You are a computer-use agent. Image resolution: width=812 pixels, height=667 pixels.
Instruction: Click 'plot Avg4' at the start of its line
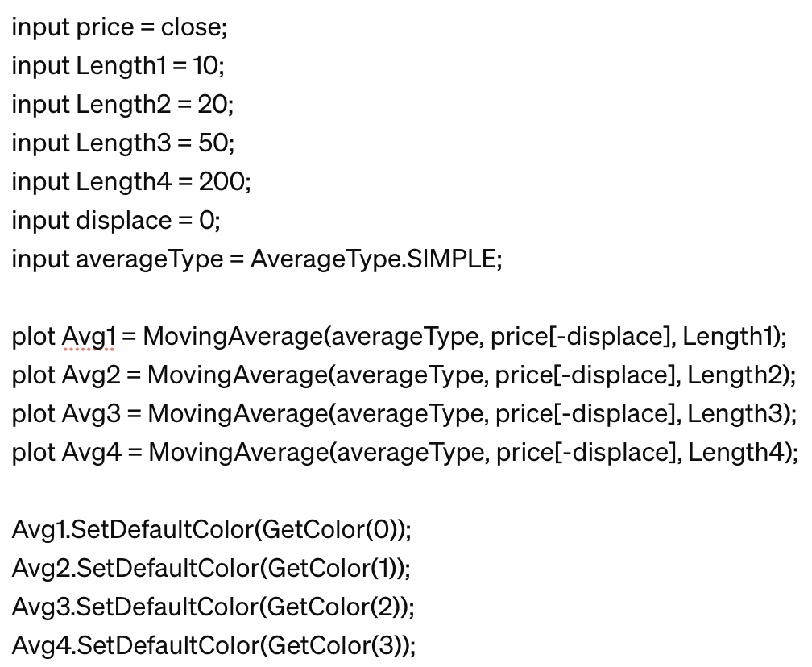pyautogui.click(x=66, y=453)
